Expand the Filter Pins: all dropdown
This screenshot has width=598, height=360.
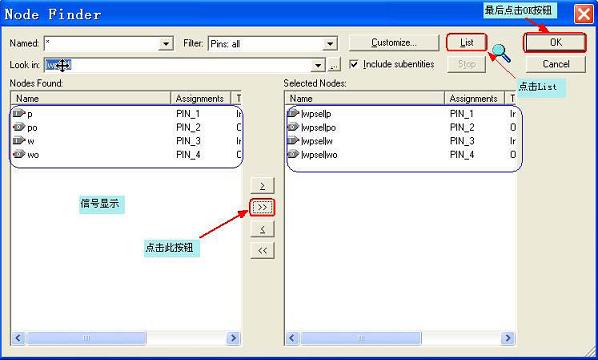[x=330, y=43]
